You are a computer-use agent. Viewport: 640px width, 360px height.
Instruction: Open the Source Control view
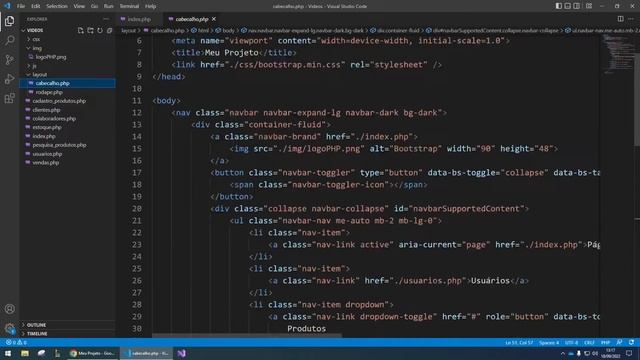click(9, 60)
